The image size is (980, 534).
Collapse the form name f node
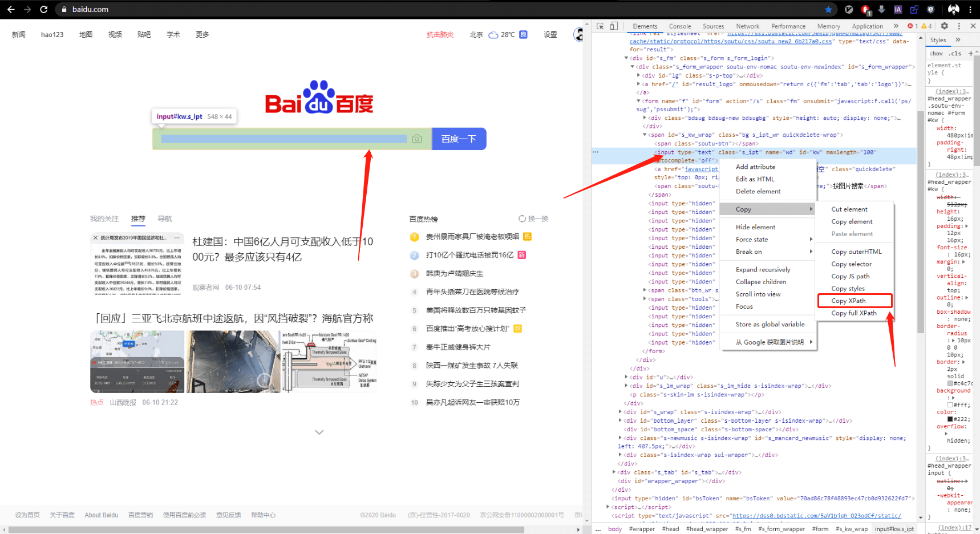639,101
